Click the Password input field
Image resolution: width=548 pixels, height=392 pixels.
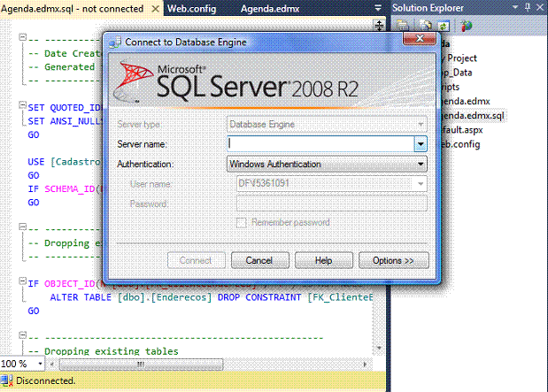tap(332, 204)
